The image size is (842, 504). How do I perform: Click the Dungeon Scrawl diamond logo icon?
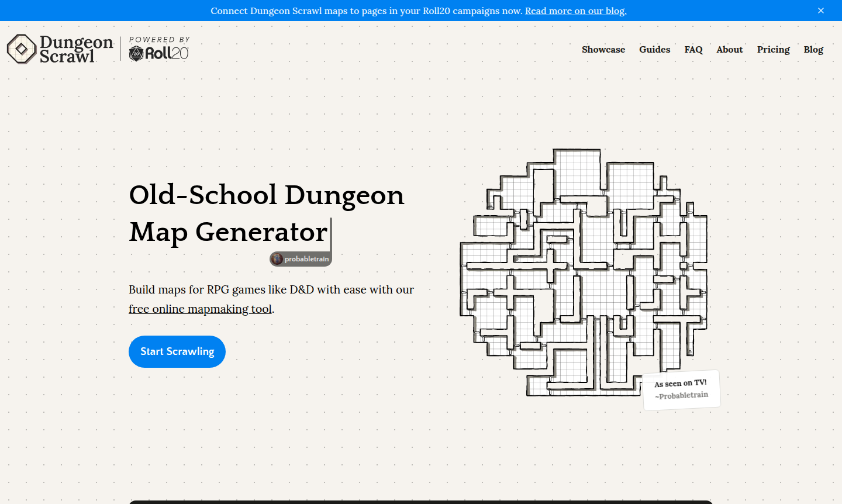point(20,49)
